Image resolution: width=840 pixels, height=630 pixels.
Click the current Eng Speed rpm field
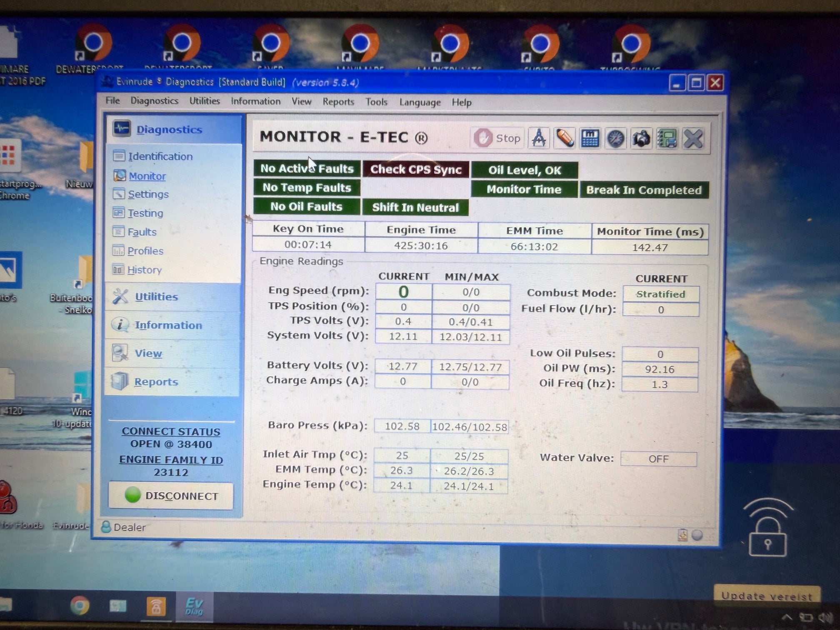(x=403, y=292)
